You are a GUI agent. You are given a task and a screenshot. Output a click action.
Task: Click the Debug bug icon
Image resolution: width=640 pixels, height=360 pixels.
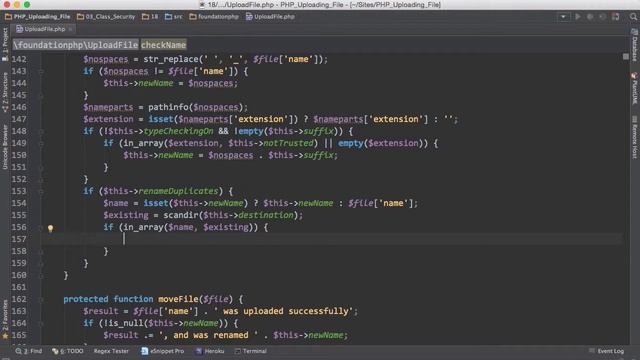[x=590, y=17]
